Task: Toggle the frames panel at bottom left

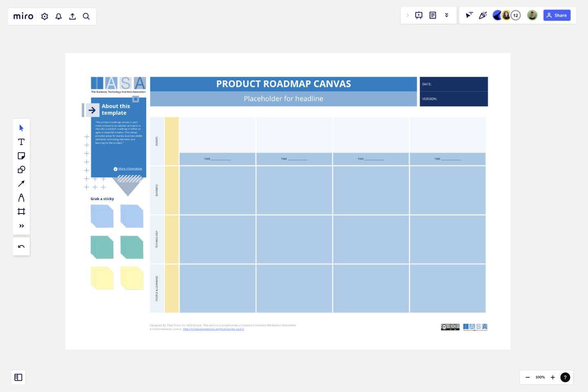Action: (18, 377)
